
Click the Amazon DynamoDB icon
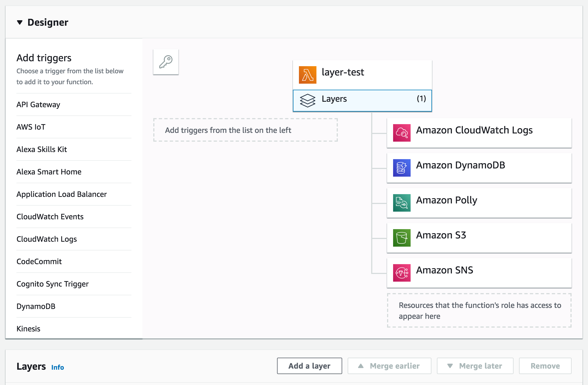click(x=402, y=168)
